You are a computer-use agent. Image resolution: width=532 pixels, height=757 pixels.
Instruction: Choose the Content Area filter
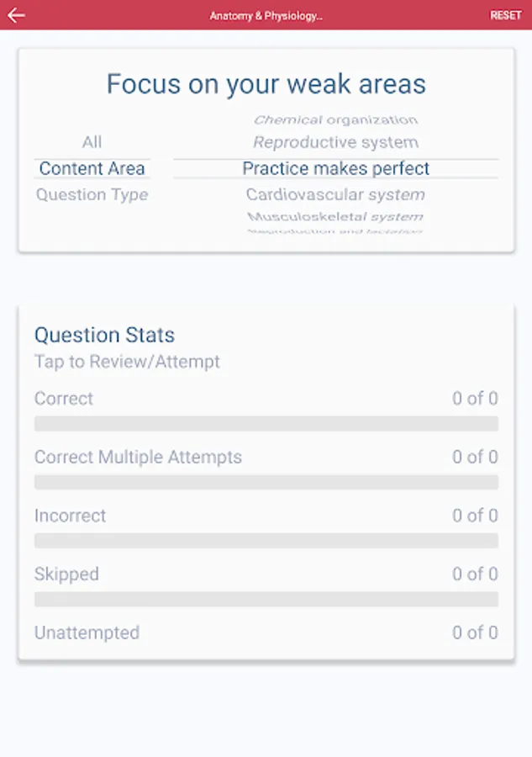pyautogui.click(x=92, y=168)
